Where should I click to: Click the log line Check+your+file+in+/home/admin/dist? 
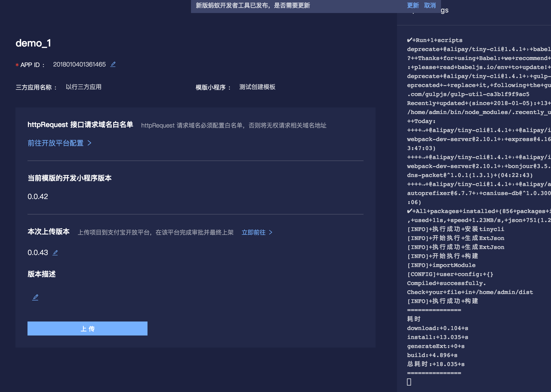click(x=470, y=292)
